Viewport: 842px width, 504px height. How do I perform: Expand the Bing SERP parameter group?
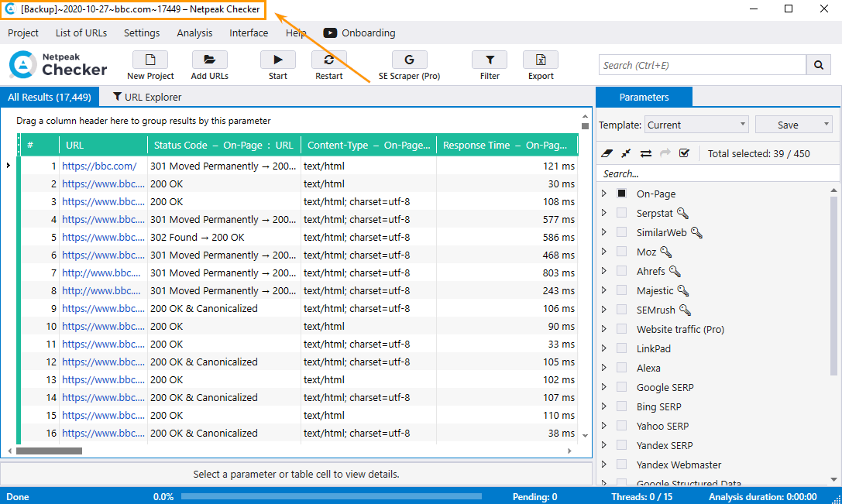(604, 406)
